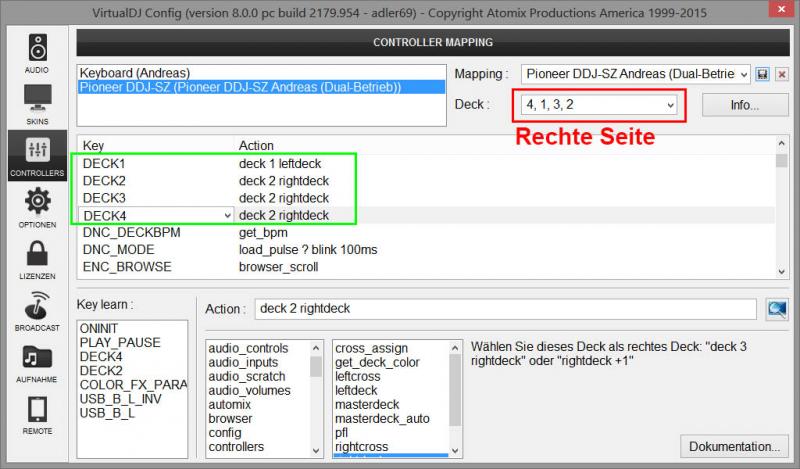Screen dimensions: 800x469
Task: Open the Lizenzen lock section
Action: point(37,259)
